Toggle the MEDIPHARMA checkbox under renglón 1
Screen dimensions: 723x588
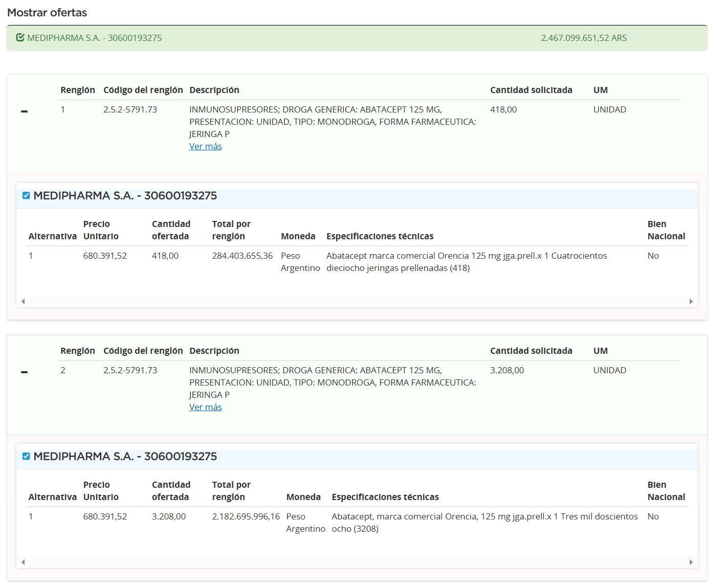[x=26, y=195]
